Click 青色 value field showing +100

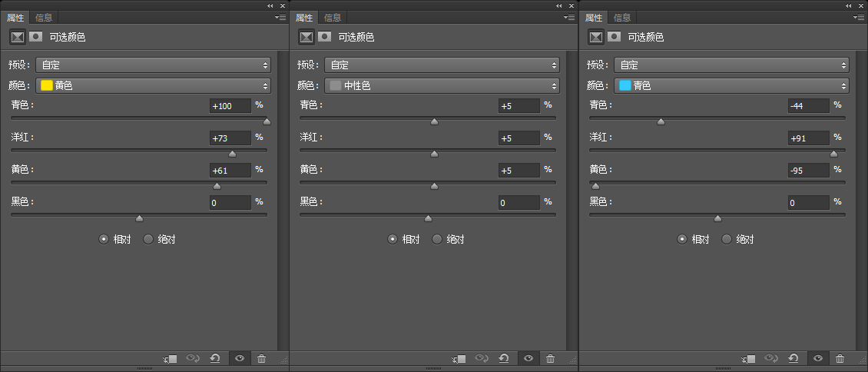pyautogui.click(x=230, y=106)
